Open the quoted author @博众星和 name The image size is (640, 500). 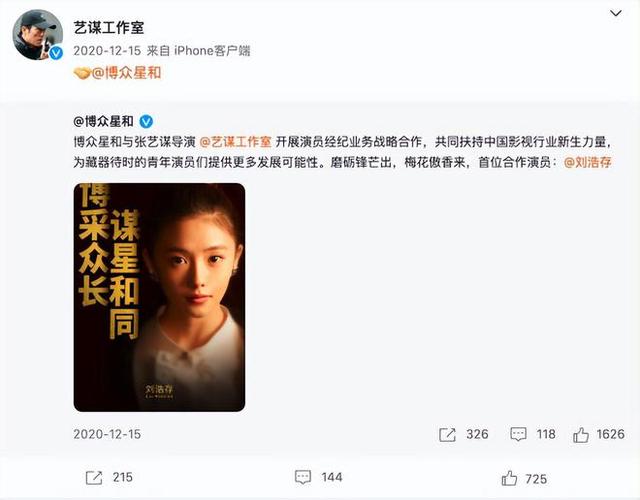click(x=103, y=121)
